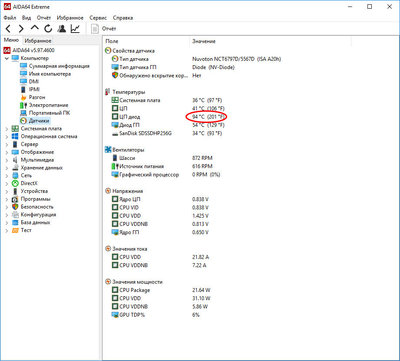This screenshot has width=400, height=361.
Task: Switch to the Избранное tab
Action: pyautogui.click(x=38, y=41)
